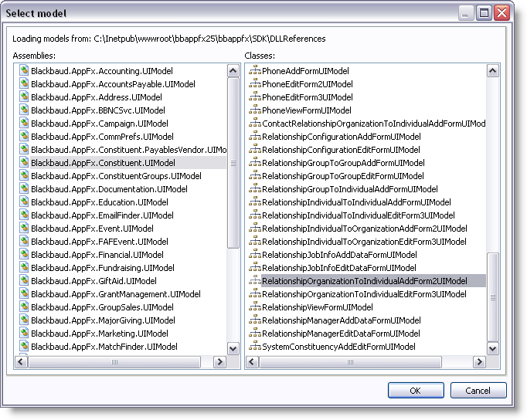Click the class icon beside RelationshipManagerAddDataFormUIModel
Viewport: 527px width, 420px height.
(255, 320)
